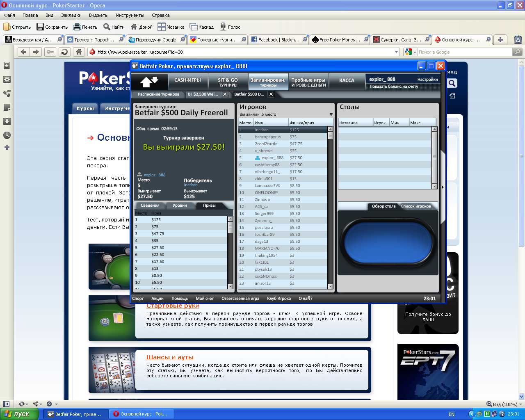Screen dimensions: 525x420
Task: Open Сведения tab in tournament info
Action: click(150, 205)
